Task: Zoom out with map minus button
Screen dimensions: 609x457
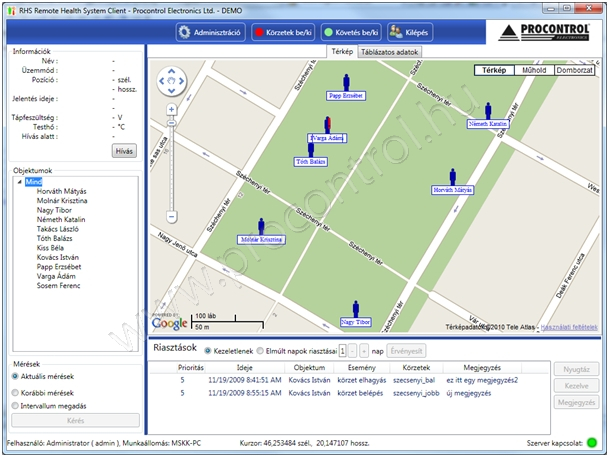Action: point(172,216)
